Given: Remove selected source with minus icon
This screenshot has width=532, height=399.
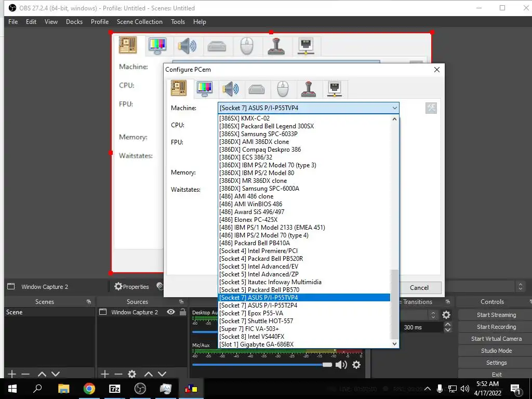Looking at the screenshot, I should point(118,374).
